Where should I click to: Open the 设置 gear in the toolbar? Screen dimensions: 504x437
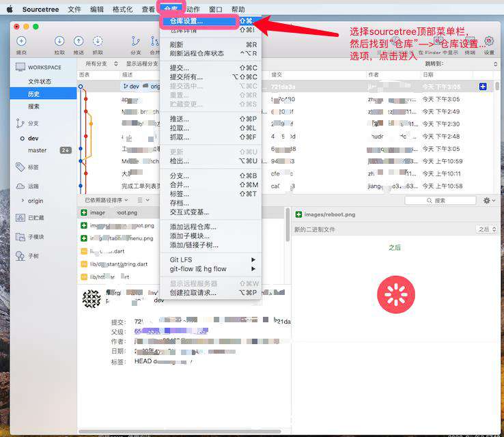click(489, 41)
